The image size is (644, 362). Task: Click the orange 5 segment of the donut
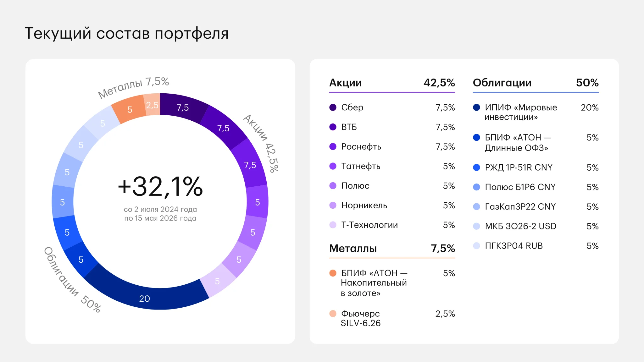point(130,109)
